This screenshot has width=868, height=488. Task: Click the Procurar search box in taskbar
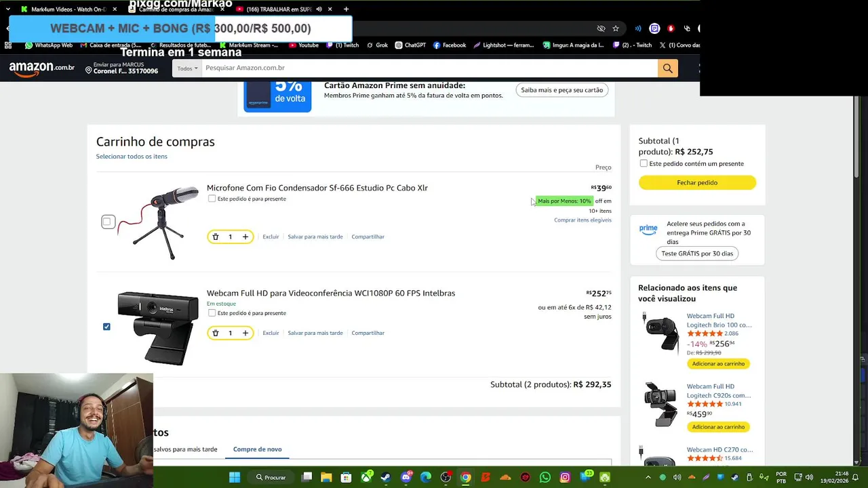click(x=270, y=477)
